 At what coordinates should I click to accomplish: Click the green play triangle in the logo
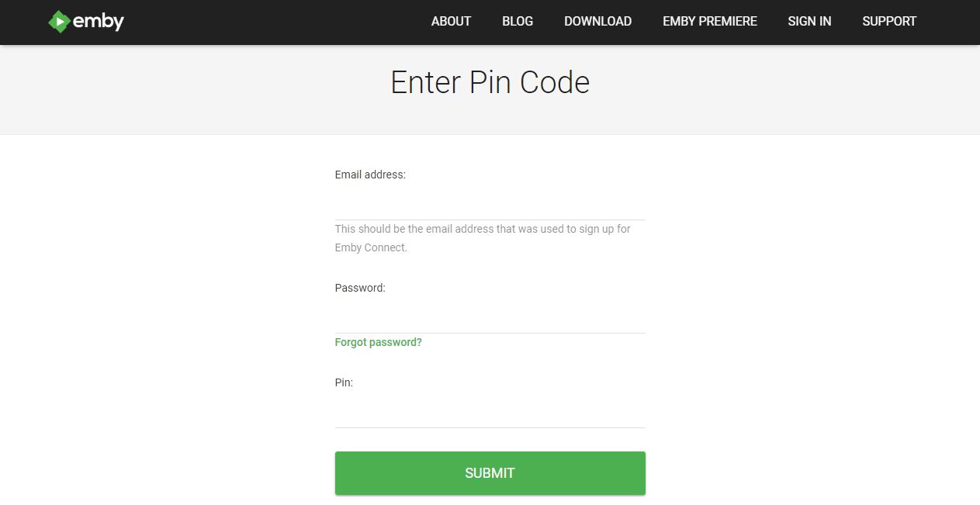coord(61,21)
